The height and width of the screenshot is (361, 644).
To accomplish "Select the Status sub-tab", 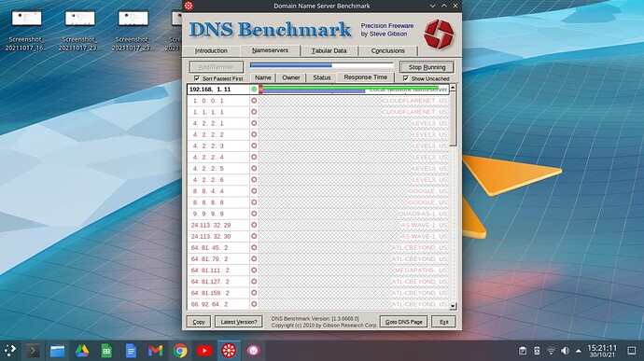I will 322,77.
